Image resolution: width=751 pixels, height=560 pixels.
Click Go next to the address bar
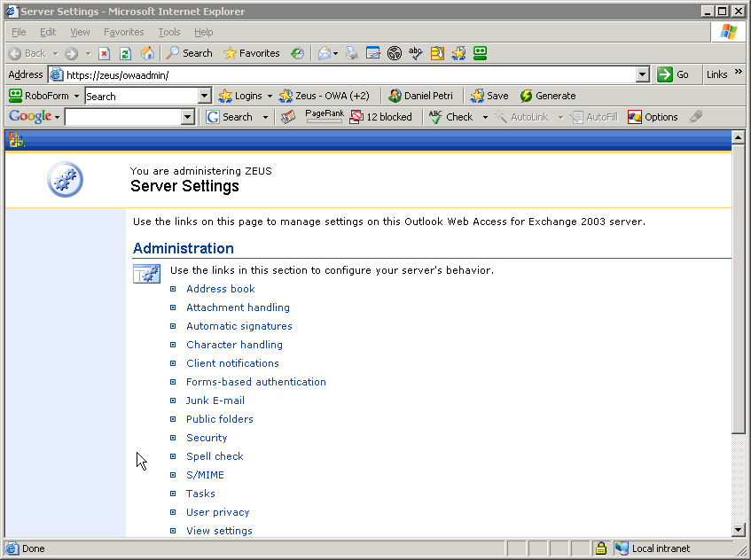tap(671, 74)
